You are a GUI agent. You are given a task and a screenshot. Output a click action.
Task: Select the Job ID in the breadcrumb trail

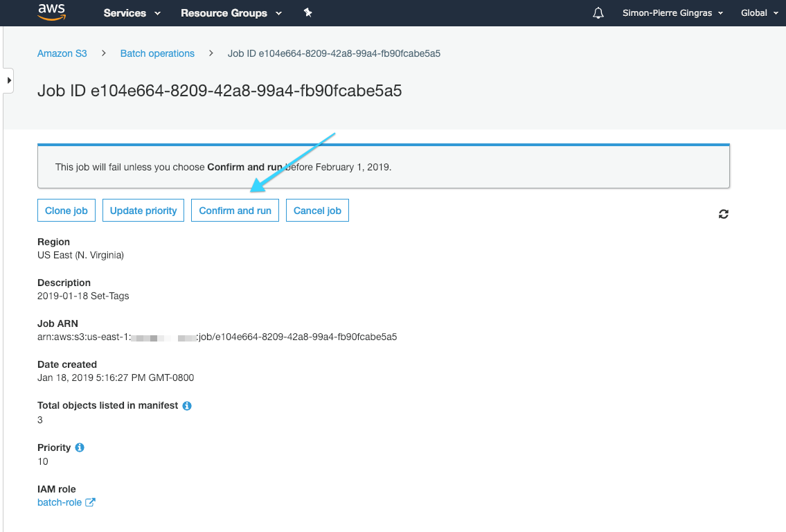334,53
